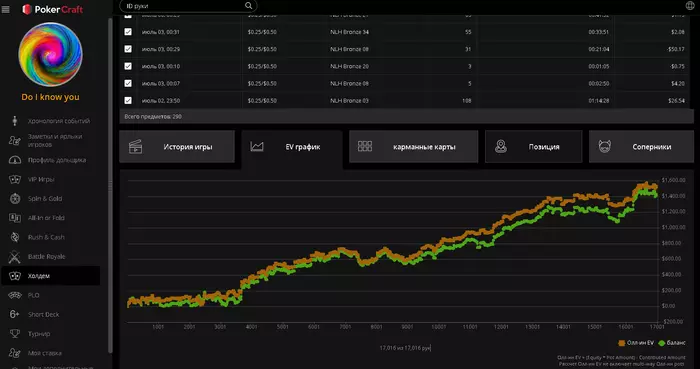Open the Позиция tab
700x369 pixels.
[x=534, y=146]
